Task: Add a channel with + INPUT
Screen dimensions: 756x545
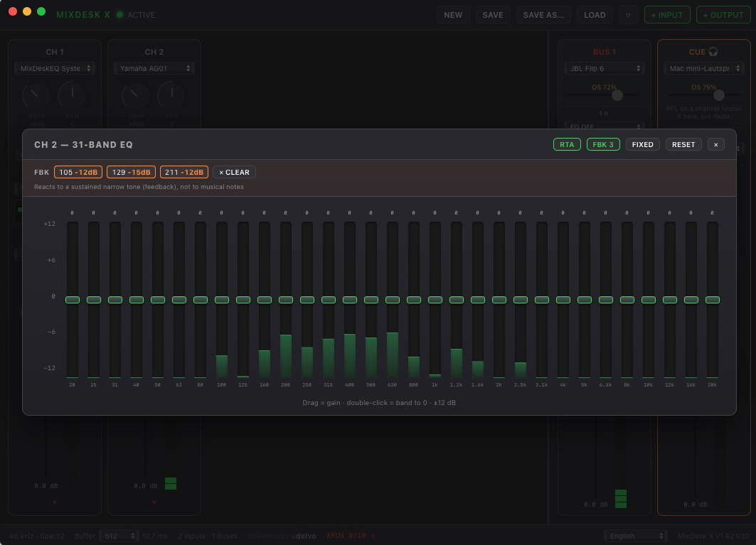Action: (x=667, y=15)
